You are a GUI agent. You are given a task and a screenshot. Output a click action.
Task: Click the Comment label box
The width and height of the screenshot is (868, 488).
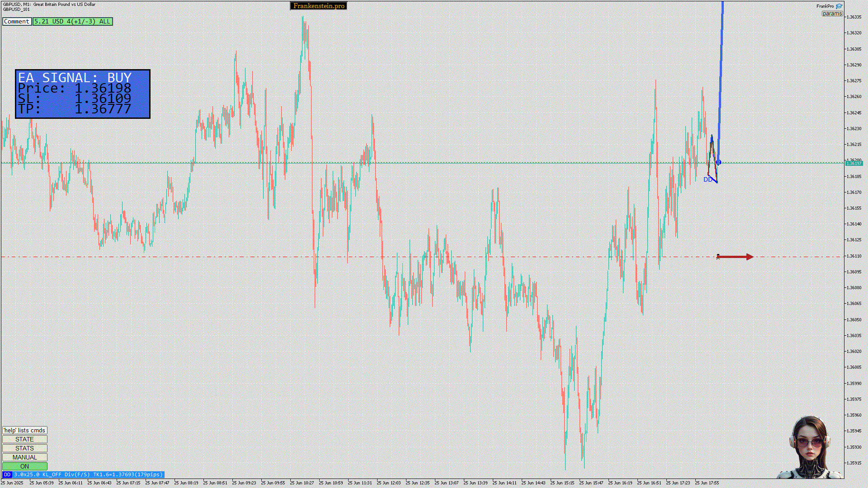click(17, 21)
